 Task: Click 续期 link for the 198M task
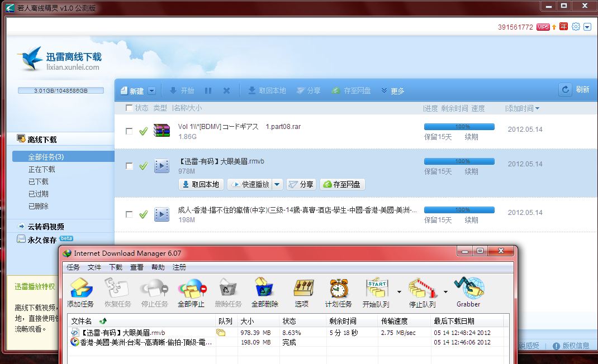click(x=471, y=220)
